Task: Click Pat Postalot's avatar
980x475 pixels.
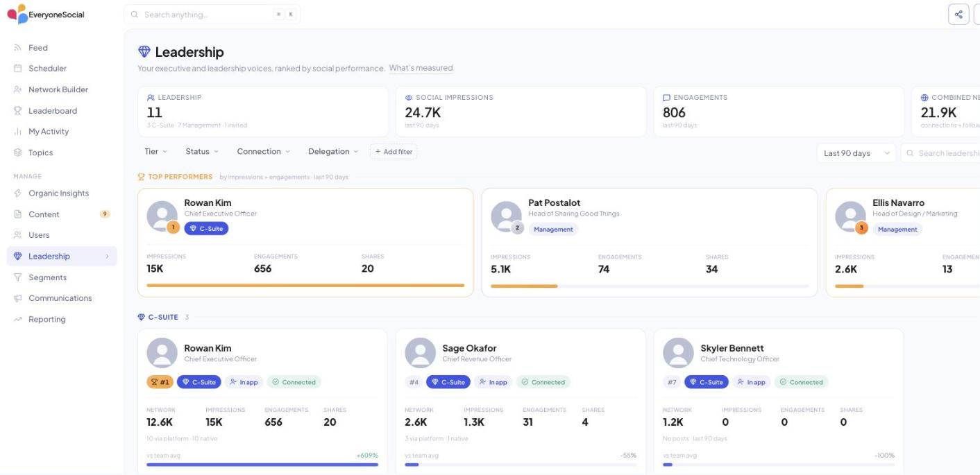Action: click(x=506, y=216)
